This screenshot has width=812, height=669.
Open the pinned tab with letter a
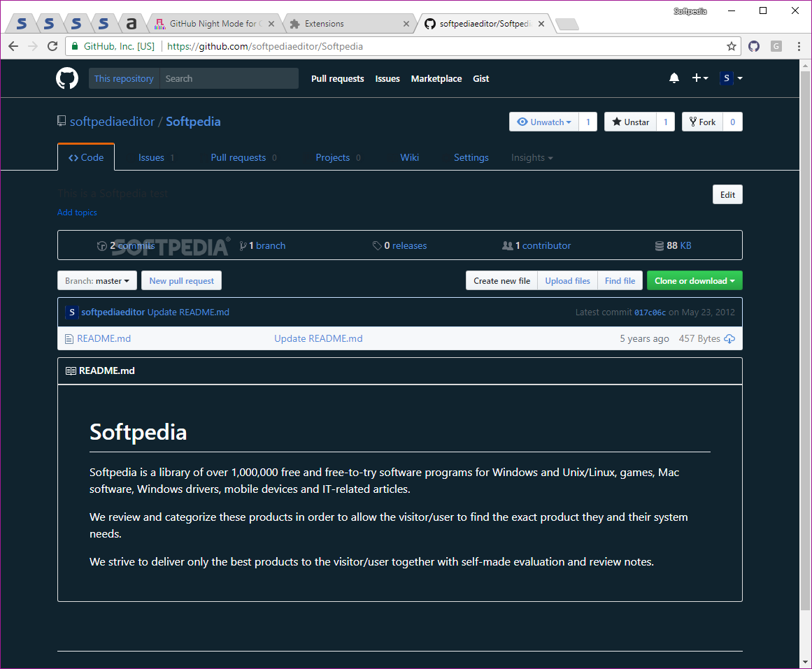click(131, 24)
